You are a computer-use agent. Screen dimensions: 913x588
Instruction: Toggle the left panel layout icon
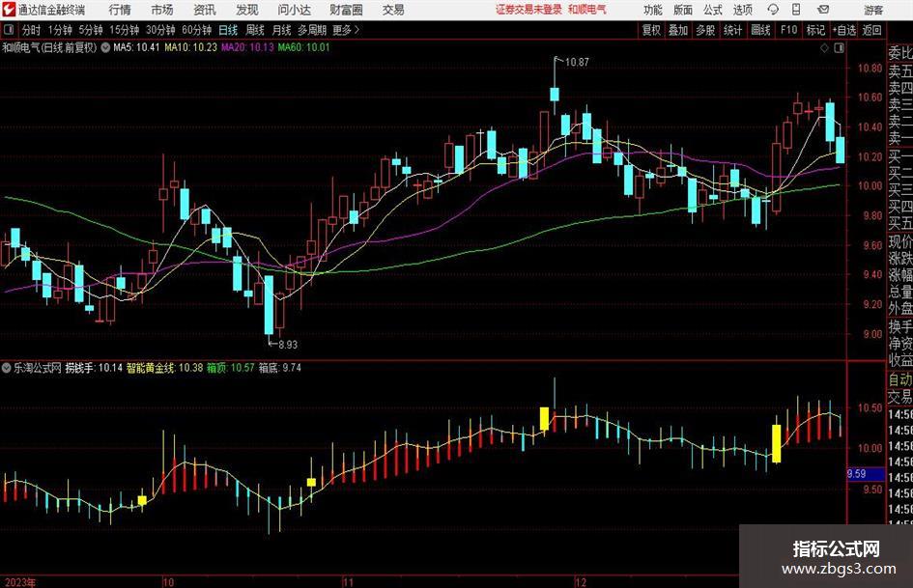pyautogui.click(x=8, y=30)
